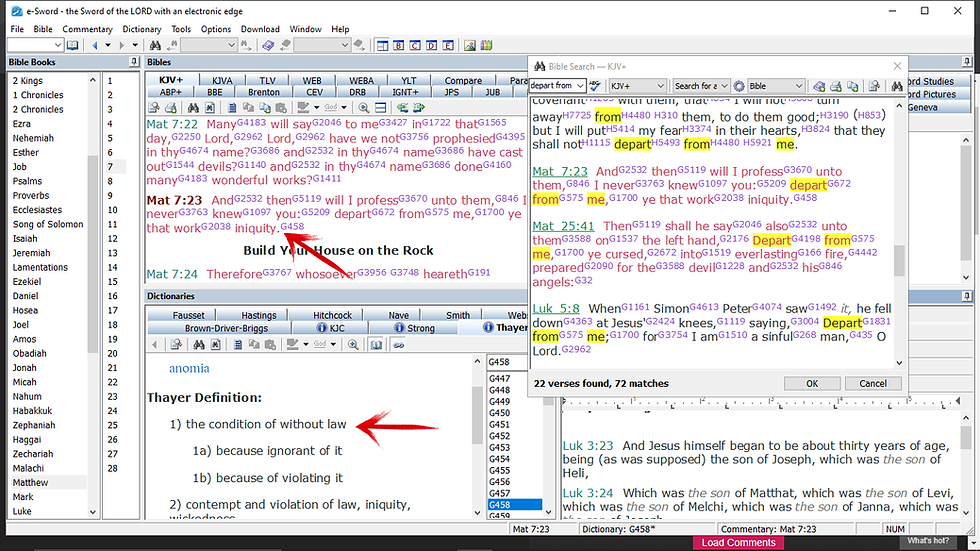
Task: Select chapter 23 in the chapter list
Action: coord(112,397)
